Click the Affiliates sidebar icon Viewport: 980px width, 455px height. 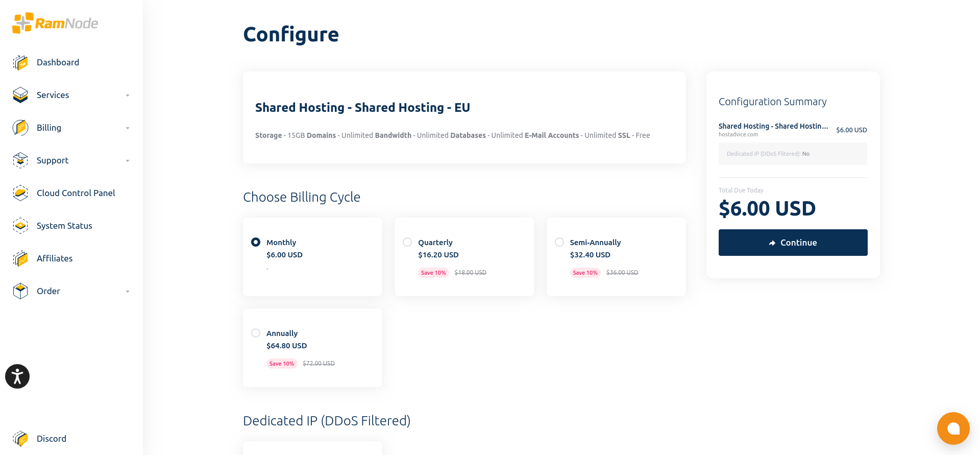(20, 258)
